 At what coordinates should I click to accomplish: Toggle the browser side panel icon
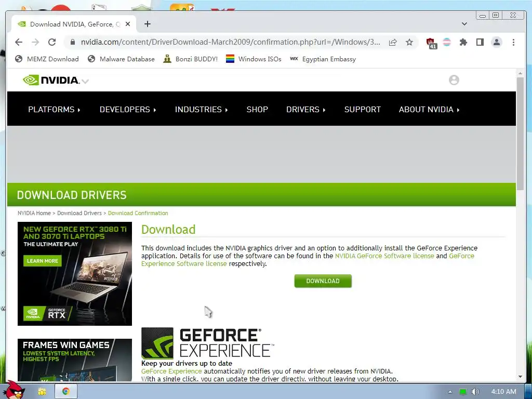click(480, 42)
